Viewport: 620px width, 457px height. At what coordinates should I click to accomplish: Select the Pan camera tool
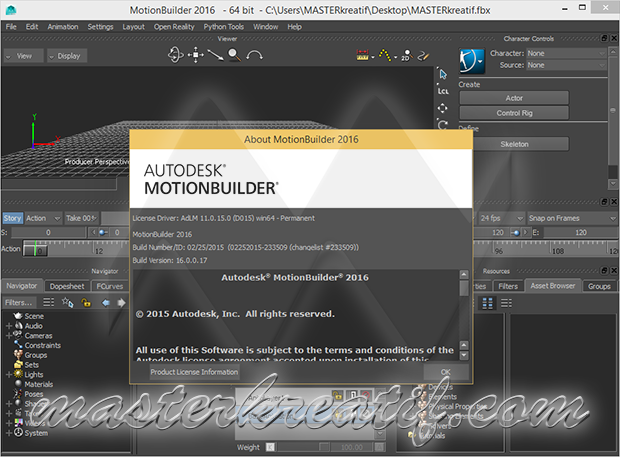(x=195, y=55)
